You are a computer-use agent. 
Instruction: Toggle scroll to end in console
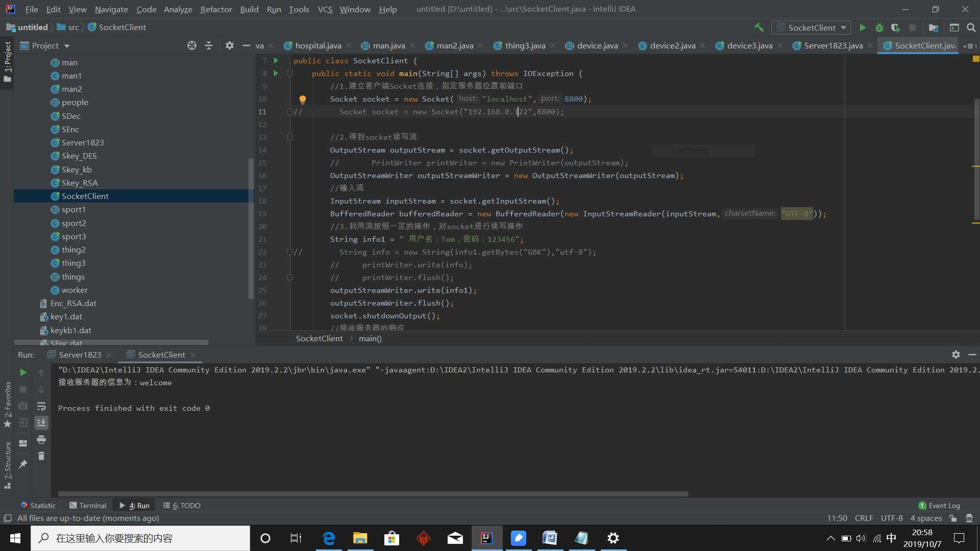pos(41,422)
